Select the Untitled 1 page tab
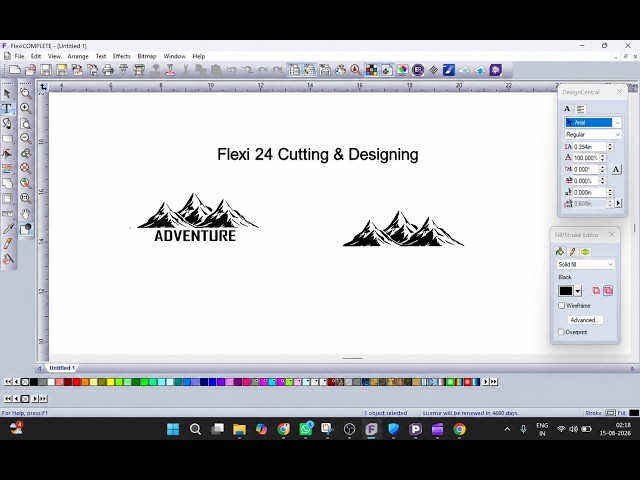Screen dimensions: 640x480 [x=62, y=368]
